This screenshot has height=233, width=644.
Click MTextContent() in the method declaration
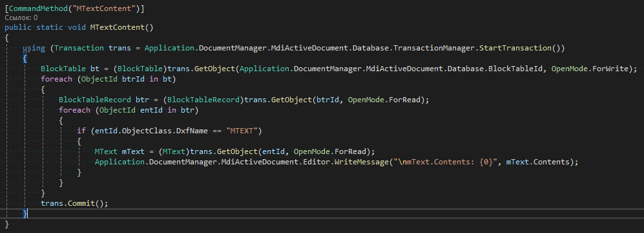121,27
